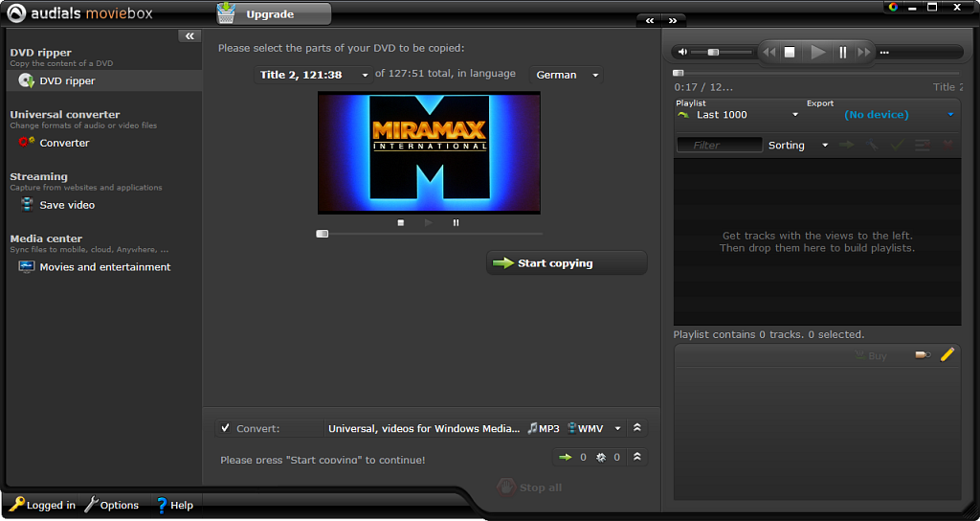Click the player fast-forward button

(864, 53)
